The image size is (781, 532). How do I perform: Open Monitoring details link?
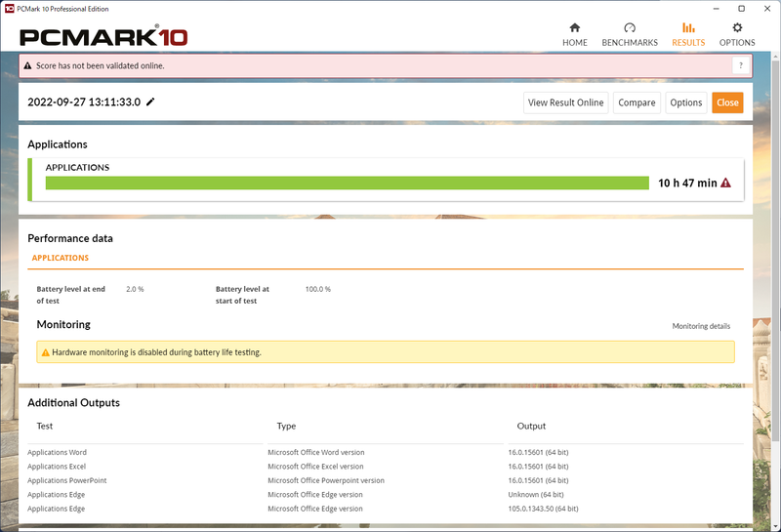point(701,326)
